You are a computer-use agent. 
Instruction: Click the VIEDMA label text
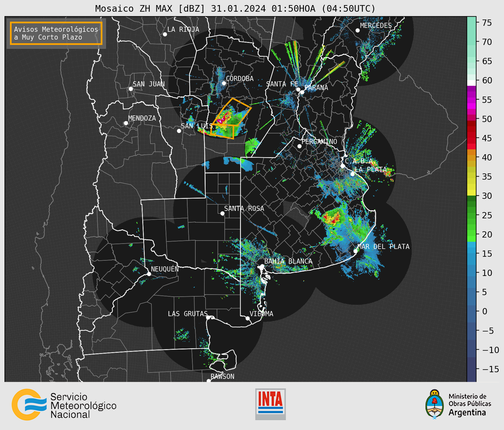pyautogui.click(x=261, y=314)
